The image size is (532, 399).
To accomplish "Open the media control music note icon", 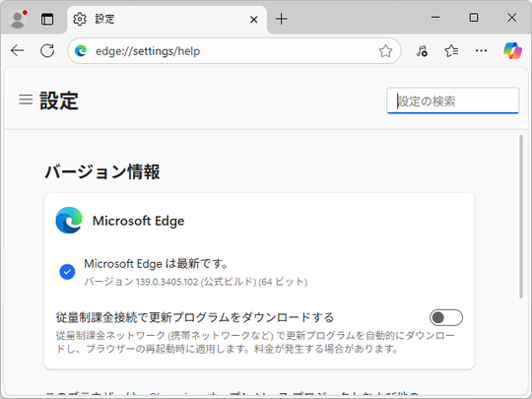I will pos(422,51).
